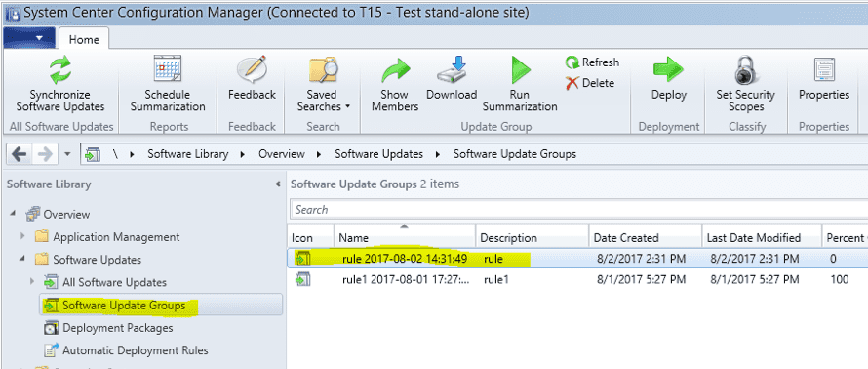Open the blue application menu dropdown

tap(29, 38)
